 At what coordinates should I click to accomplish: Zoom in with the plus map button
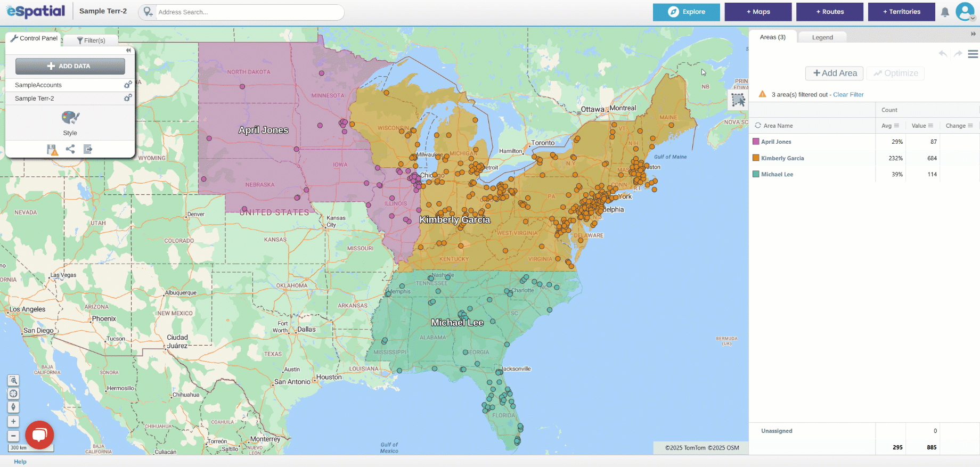[x=13, y=422]
